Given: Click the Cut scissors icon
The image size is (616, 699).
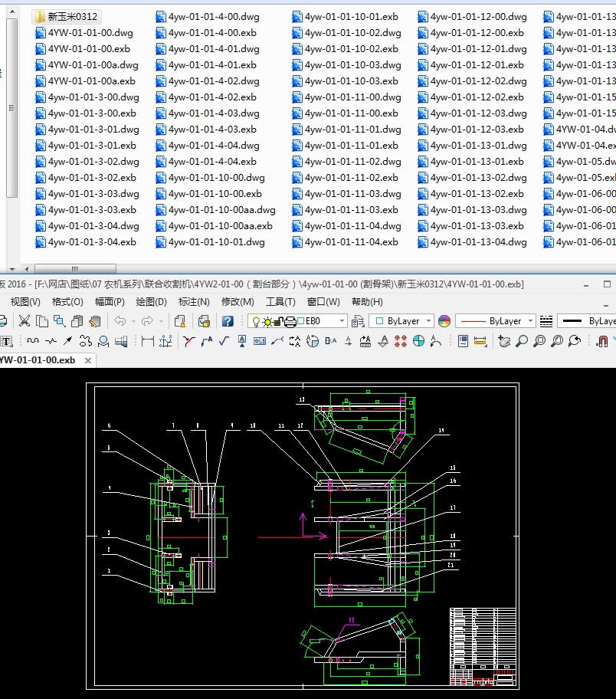Looking at the screenshot, I should tap(25, 321).
